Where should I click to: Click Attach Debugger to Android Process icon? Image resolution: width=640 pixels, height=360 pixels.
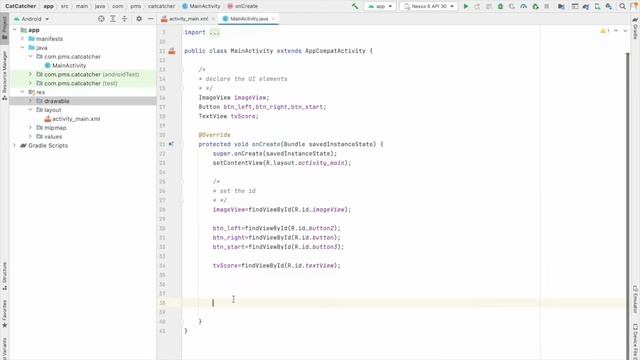[536, 7]
